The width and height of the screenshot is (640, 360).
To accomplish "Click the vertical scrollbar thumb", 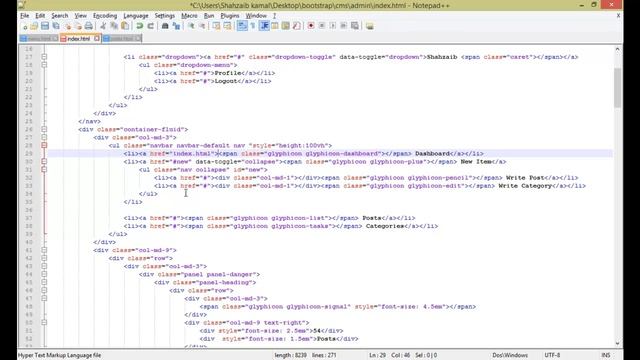I will pyautogui.click(x=618, y=88).
